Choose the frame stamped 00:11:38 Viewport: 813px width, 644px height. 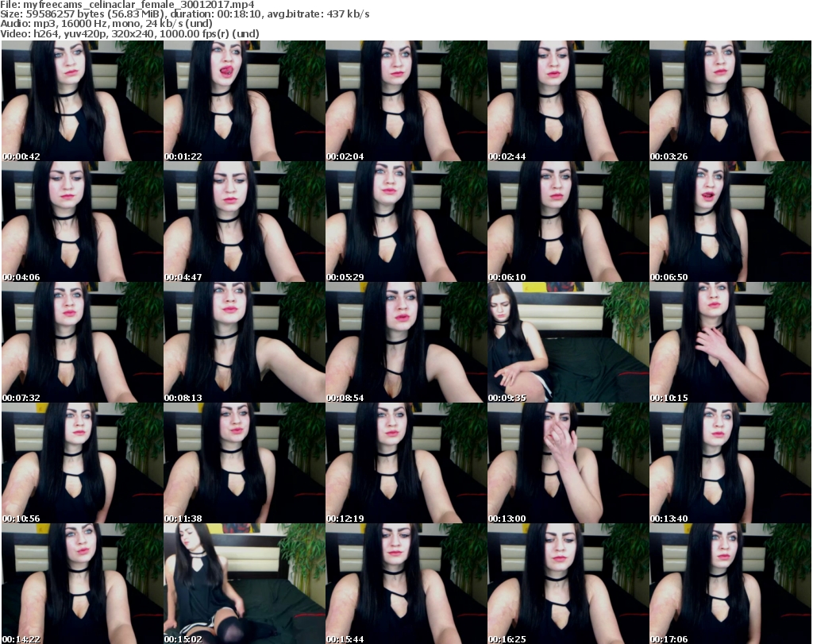pos(245,463)
